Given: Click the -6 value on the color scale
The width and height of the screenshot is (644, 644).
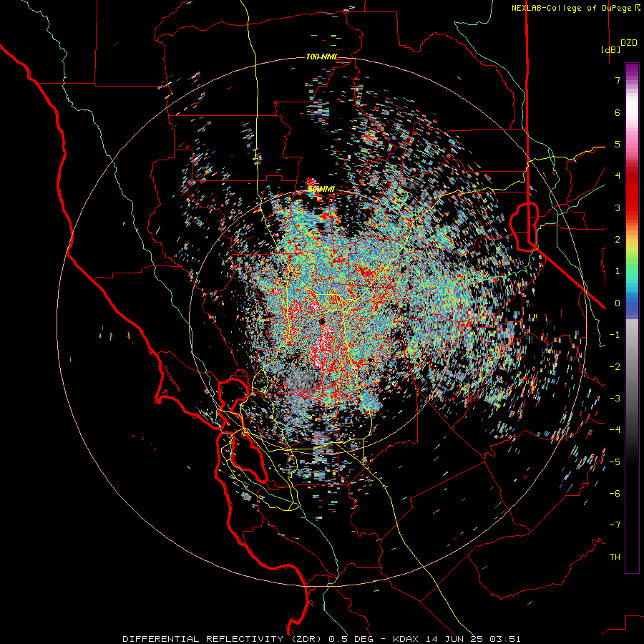Looking at the screenshot, I should point(615,494).
